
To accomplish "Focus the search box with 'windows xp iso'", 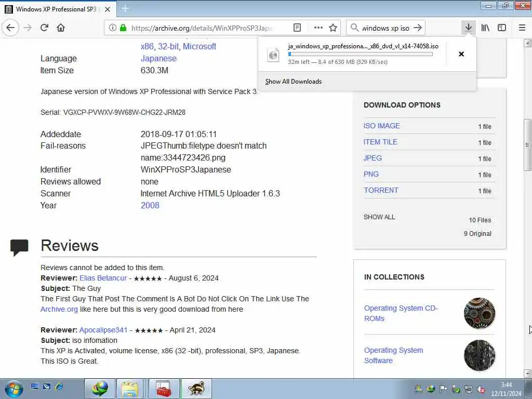I will pyautogui.click(x=386, y=28).
